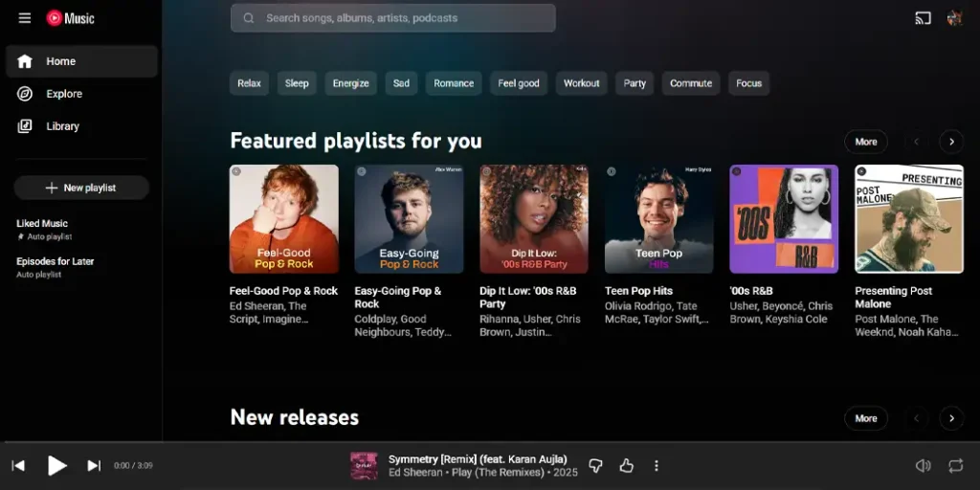Select the Romance mood chip
Image resolution: width=980 pixels, height=490 pixels.
[454, 83]
